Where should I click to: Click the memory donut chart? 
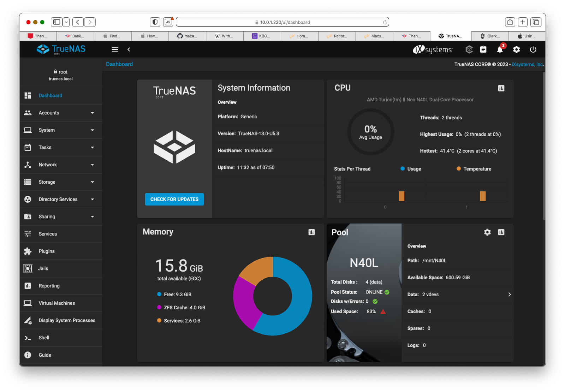273,296
